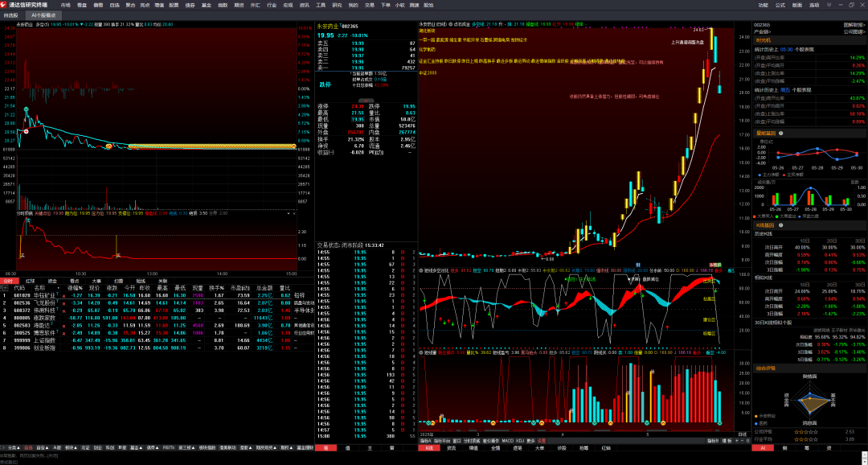Screen dimensions: 868x465
Task: Open the 图解财报 link
Action: pyautogui.click(x=854, y=25)
